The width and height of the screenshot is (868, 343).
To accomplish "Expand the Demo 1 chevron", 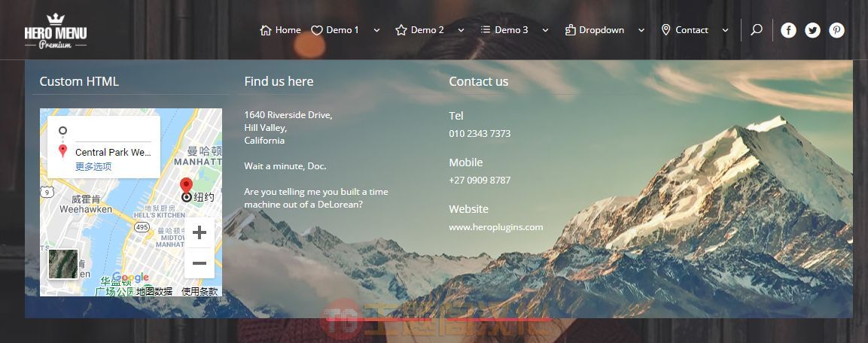I will (377, 30).
